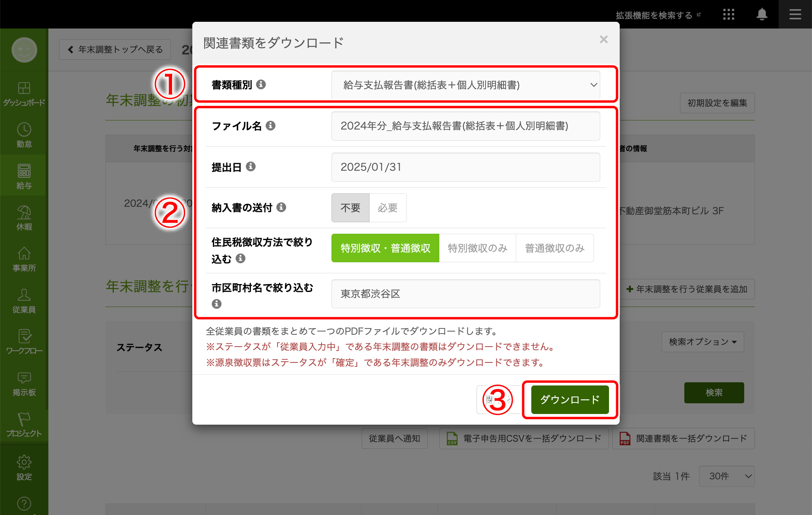Select 必要 for 納入書の送付
This screenshot has height=515, width=812.
click(388, 208)
